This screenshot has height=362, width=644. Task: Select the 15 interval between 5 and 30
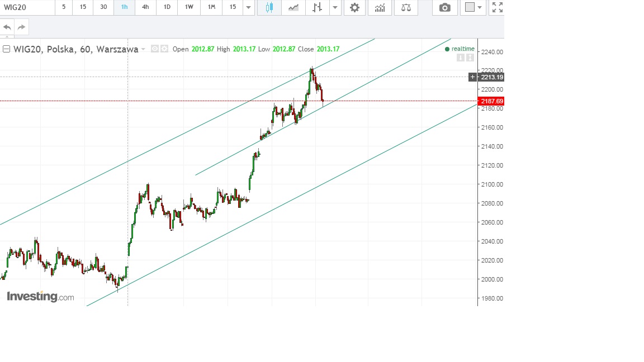point(83,7)
